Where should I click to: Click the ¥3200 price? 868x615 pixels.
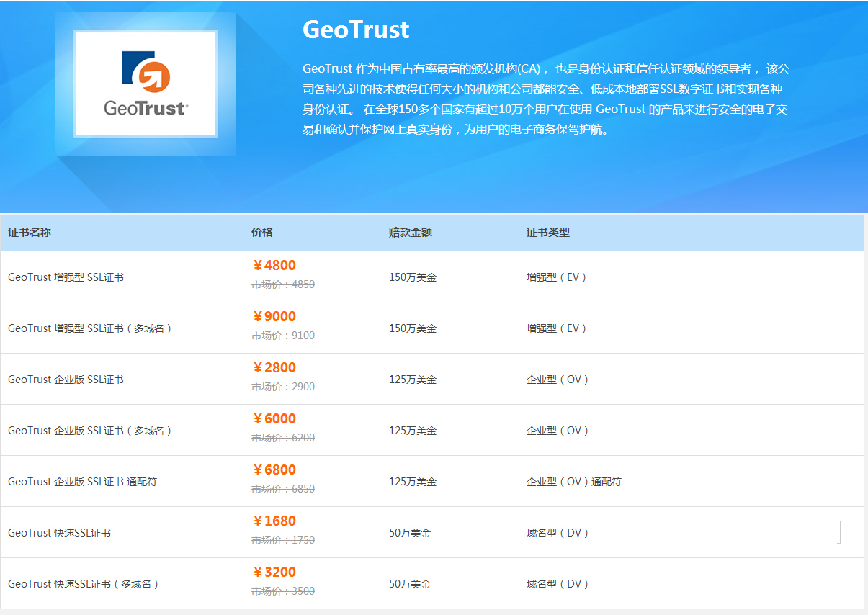274,573
